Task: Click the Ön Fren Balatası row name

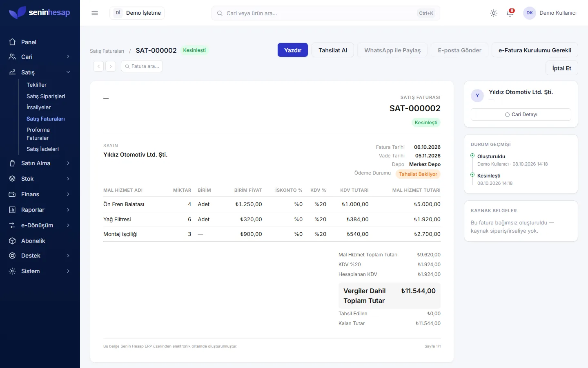Action: click(124, 204)
